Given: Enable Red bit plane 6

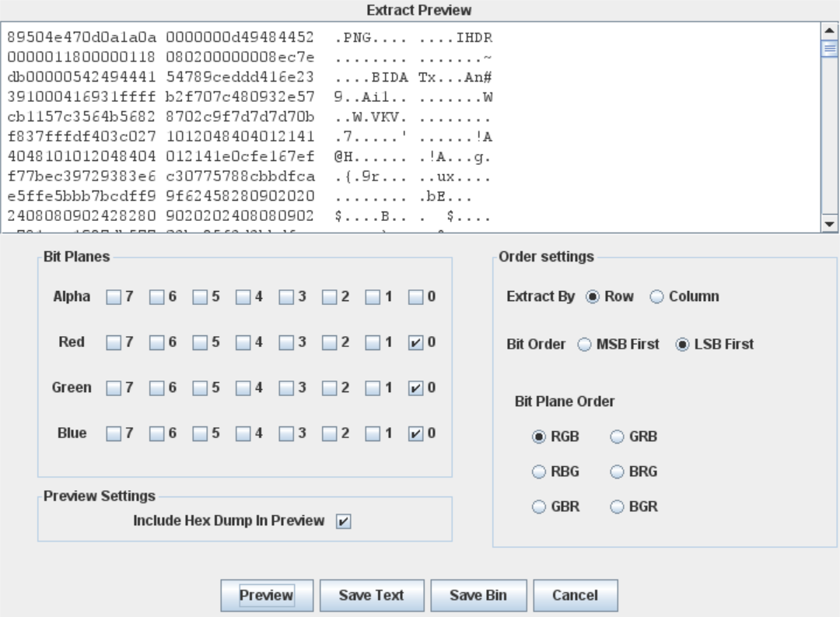Looking at the screenshot, I should tap(156, 342).
